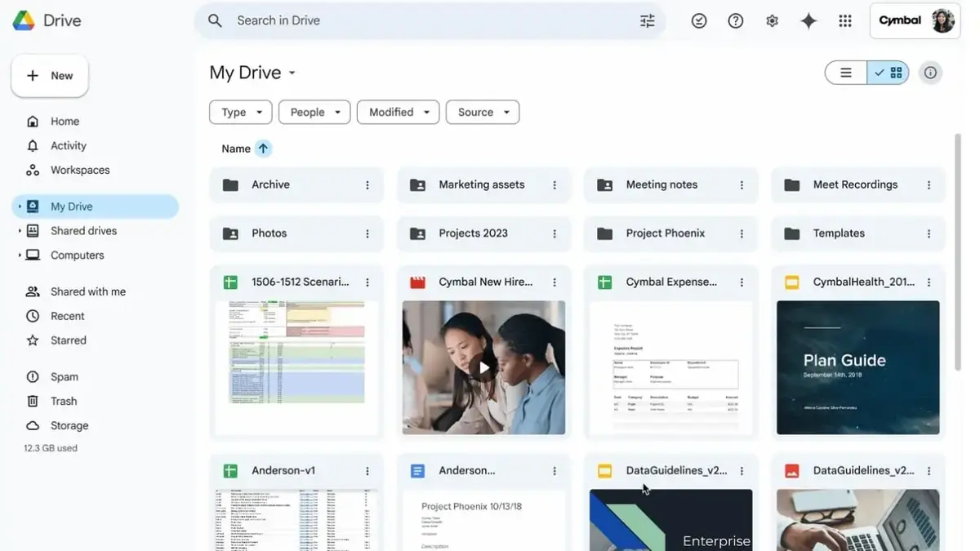
Task: Expand the Shared drives section
Action: [x=20, y=230]
